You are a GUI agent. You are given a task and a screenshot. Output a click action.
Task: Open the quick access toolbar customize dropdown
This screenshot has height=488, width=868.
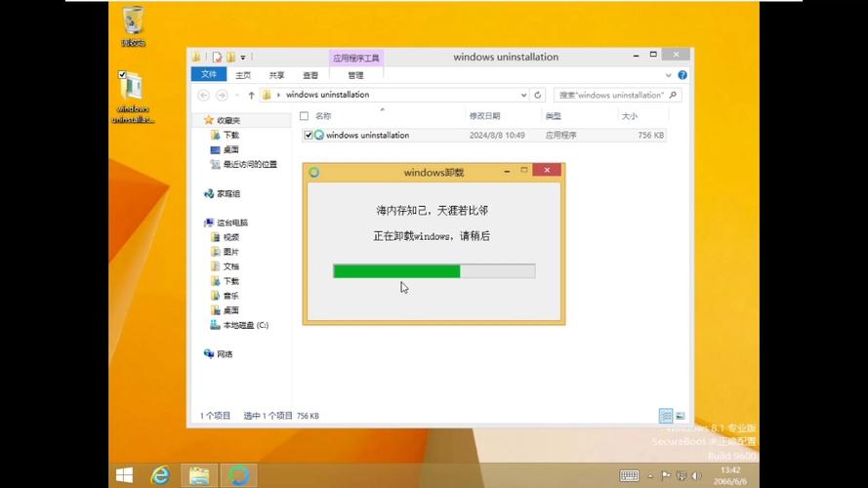coord(243,58)
